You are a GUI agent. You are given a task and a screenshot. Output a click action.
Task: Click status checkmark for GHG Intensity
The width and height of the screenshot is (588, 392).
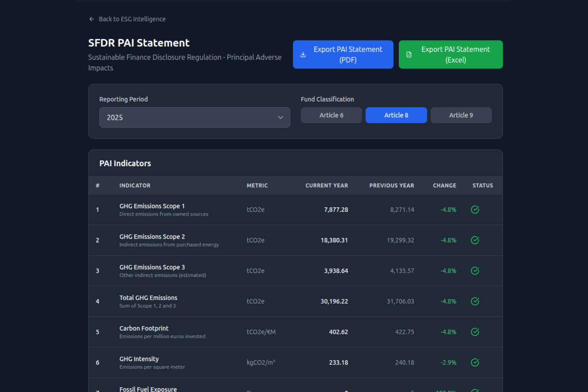pos(475,362)
